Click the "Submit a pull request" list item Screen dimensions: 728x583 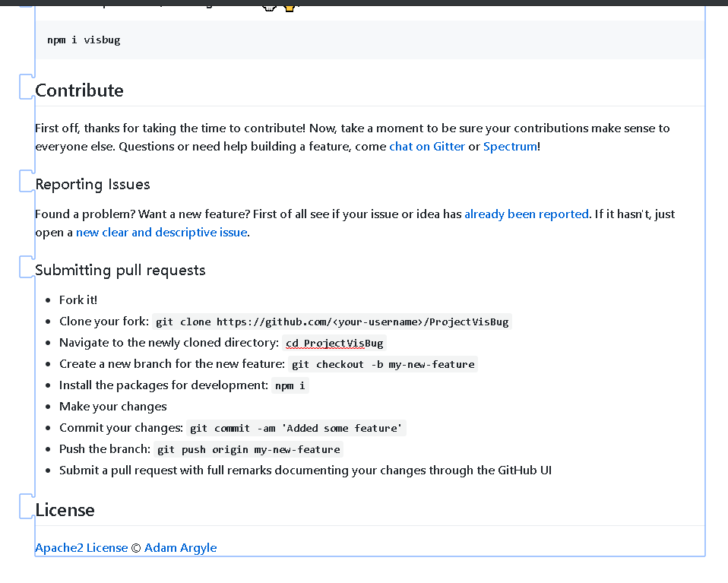305,471
